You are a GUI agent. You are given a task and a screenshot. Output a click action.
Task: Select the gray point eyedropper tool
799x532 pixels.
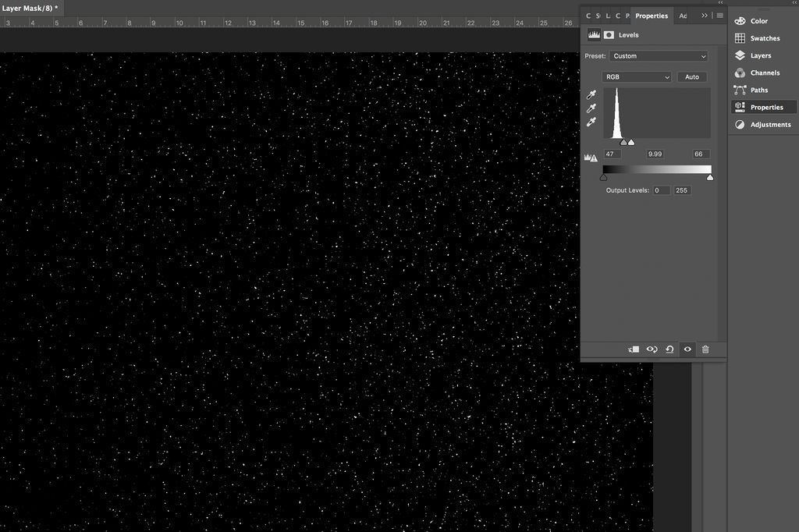tap(591, 108)
